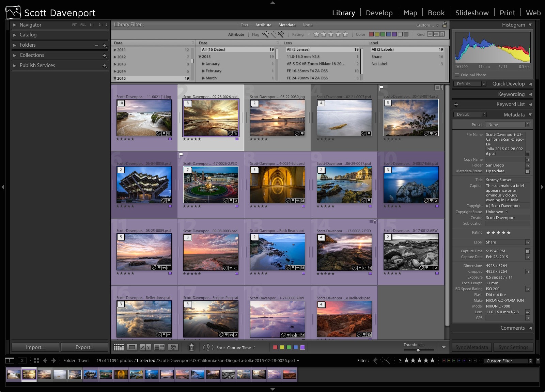Open the Sort Capture Time dropdown
Image resolution: width=545 pixels, height=392 pixels.
(241, 348)
